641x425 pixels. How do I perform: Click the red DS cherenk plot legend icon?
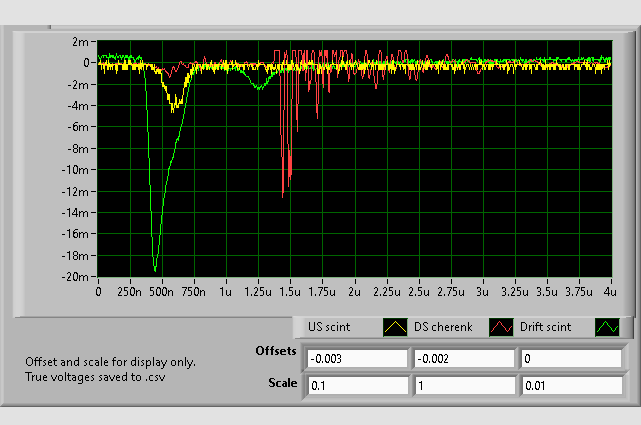coord(500,327)
